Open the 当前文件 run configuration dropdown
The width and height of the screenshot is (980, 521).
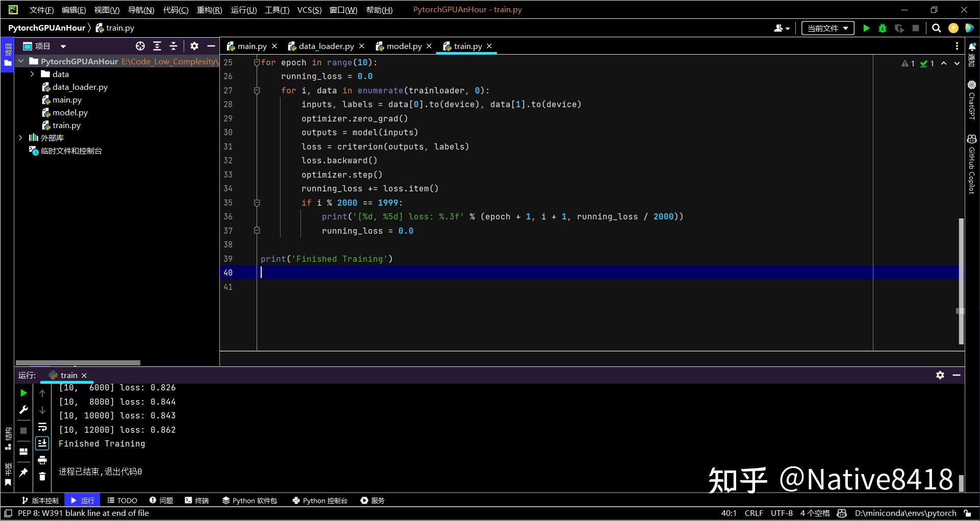coord(827,28)
